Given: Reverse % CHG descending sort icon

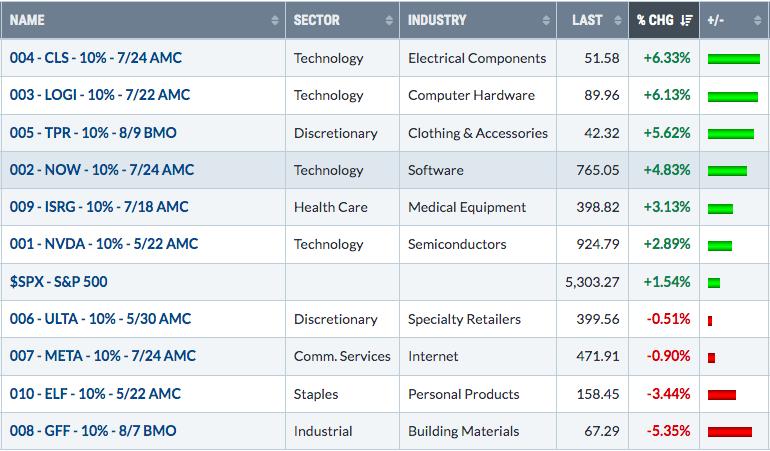Looking at the screenshot, I should pyautogui.click(x=686, y=20).
